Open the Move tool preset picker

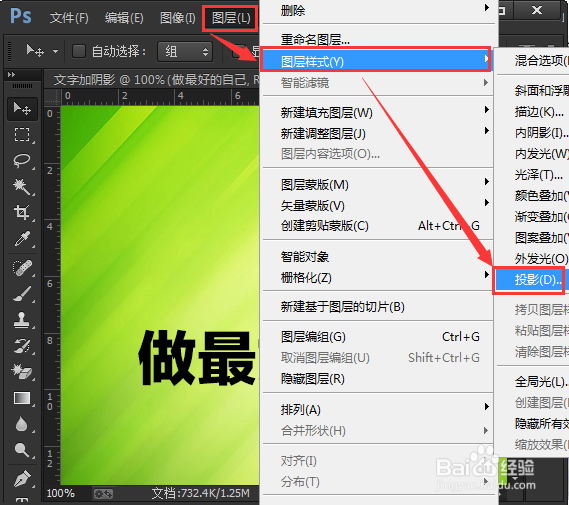[55, 52]
